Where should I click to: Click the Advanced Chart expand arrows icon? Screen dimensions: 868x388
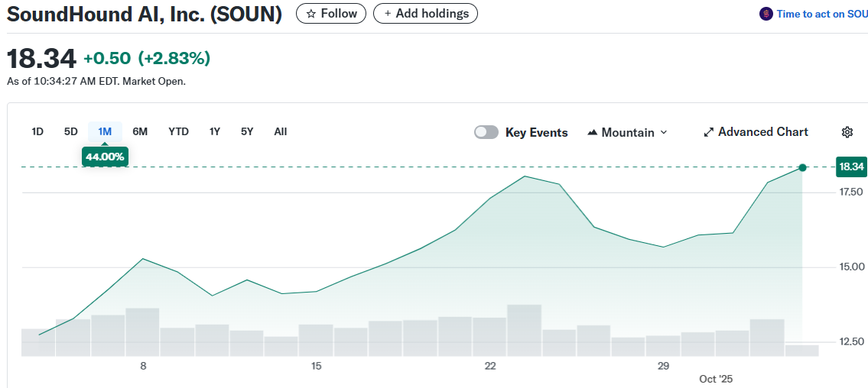708,132
